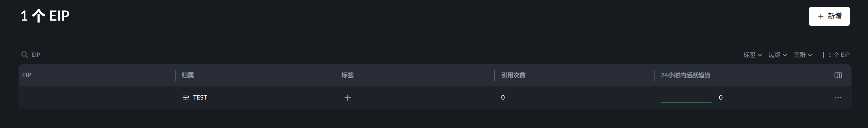The image size is (868, 128).
Task: Click the plus icon inside 新增 button
Action: point(821,16)
